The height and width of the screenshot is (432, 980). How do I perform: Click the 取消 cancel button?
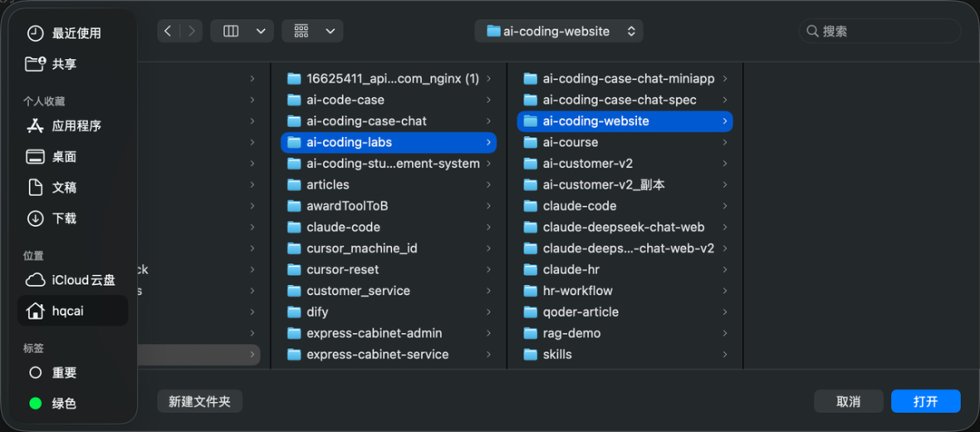[848, 401]
